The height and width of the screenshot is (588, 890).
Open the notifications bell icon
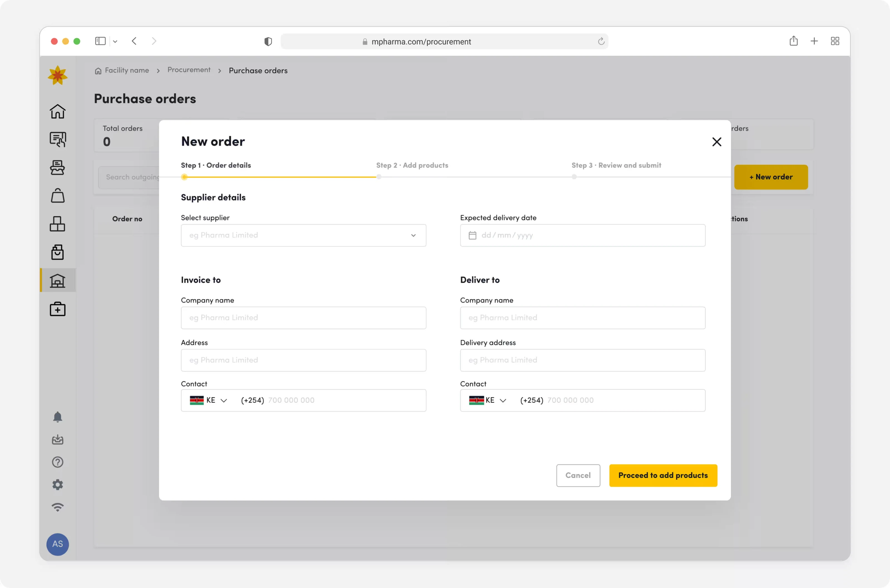coord(57,417)
